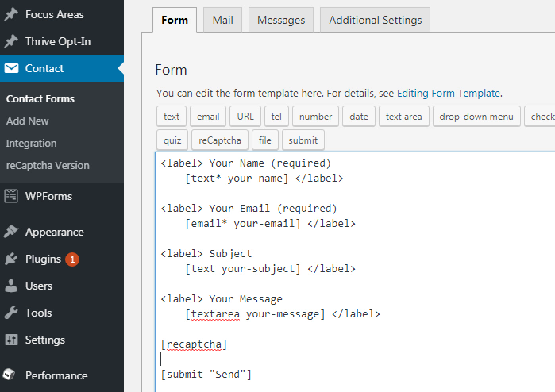This screenshot has height=392, width=555.
Task: Open the Editing Form Template link
Action: (449, 93)
